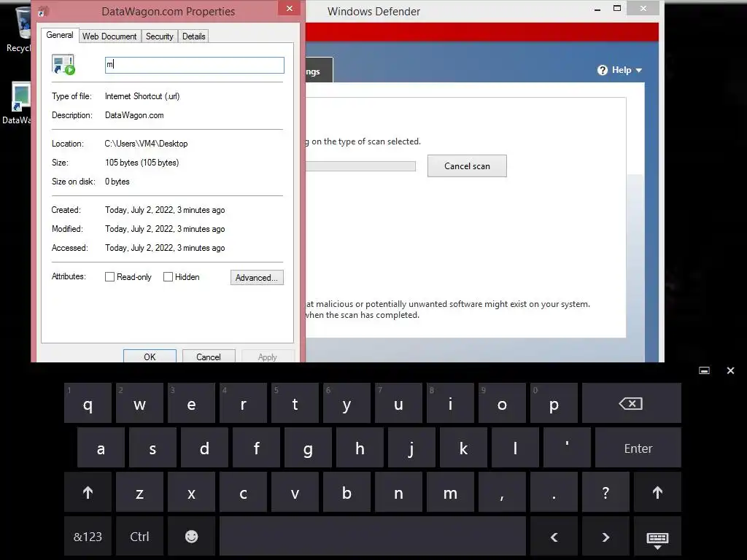Tap the q key
The width and height of the screenshot is (747, 560).
88,403
